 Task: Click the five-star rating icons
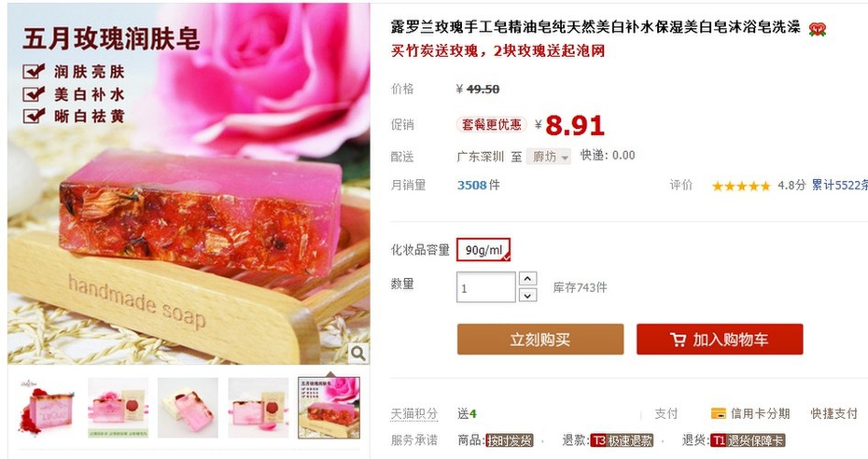[x=741, y=186]
